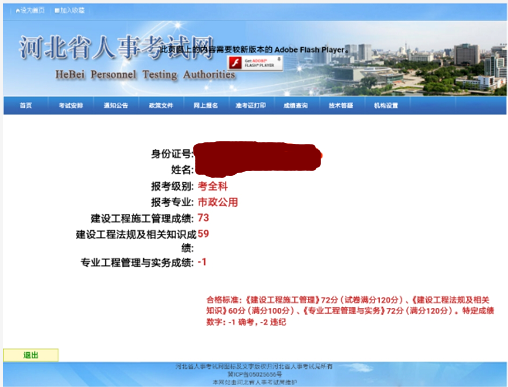Open the 网上报名 navigation item
This screenshot has width=508, height=387.
pyautogui.click(x=206, y=105)
